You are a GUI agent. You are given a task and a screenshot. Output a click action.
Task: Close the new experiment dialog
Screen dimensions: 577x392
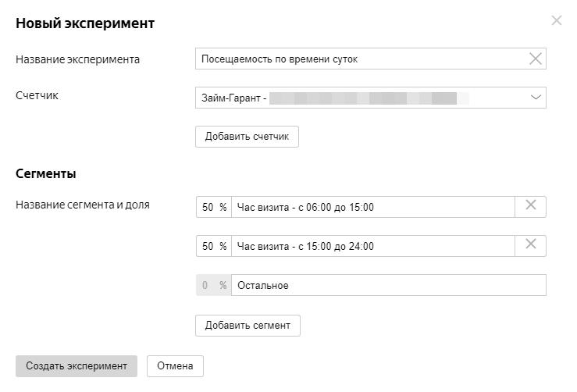[x=556, y=21]
